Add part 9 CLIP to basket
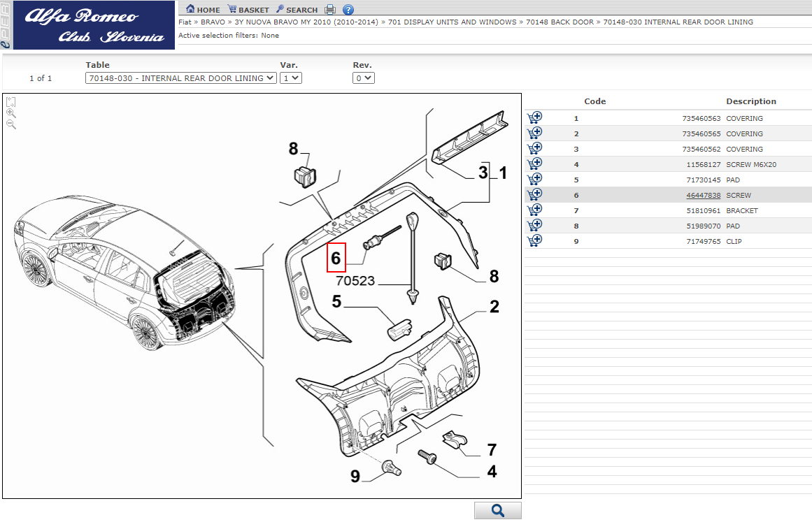Screen dimensions: 812x529 pyautogui.click(x=534, y=240)
